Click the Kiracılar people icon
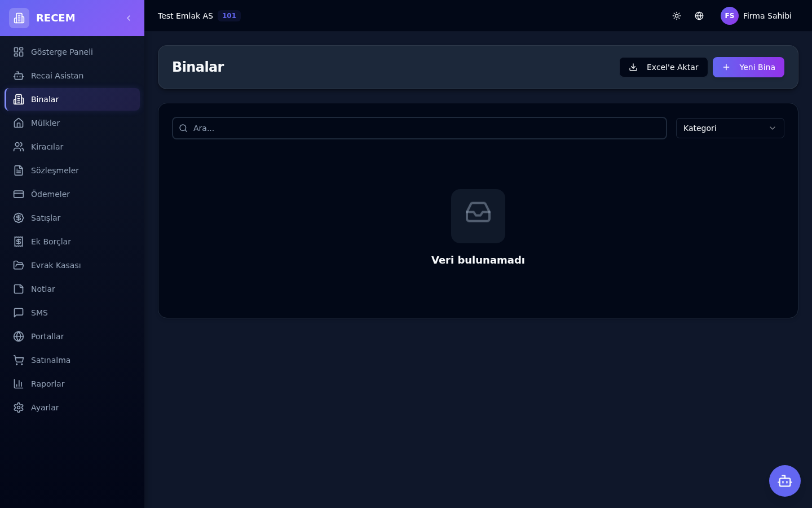Screen dimensions: 812x508 (19, 147)
